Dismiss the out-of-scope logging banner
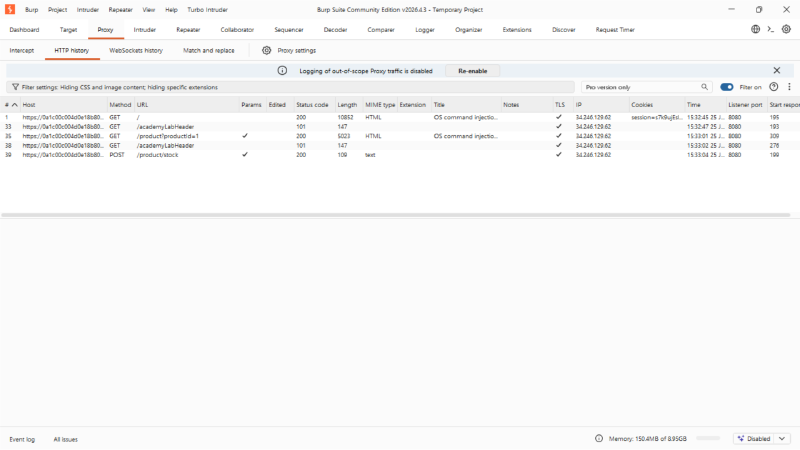The width and height of the screenshot is (800, 450). 777,70
